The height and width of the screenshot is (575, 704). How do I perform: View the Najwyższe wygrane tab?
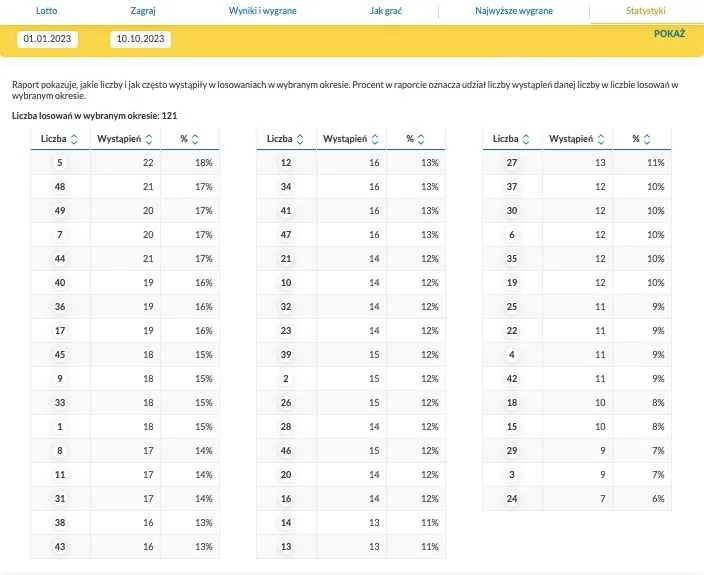(x=514, y=10)
